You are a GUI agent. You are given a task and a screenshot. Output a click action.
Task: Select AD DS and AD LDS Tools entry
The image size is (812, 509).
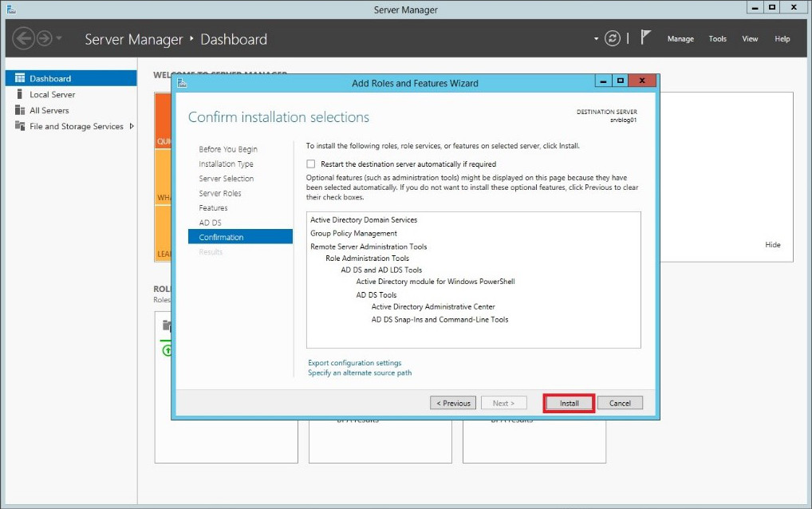pos(381,270)
